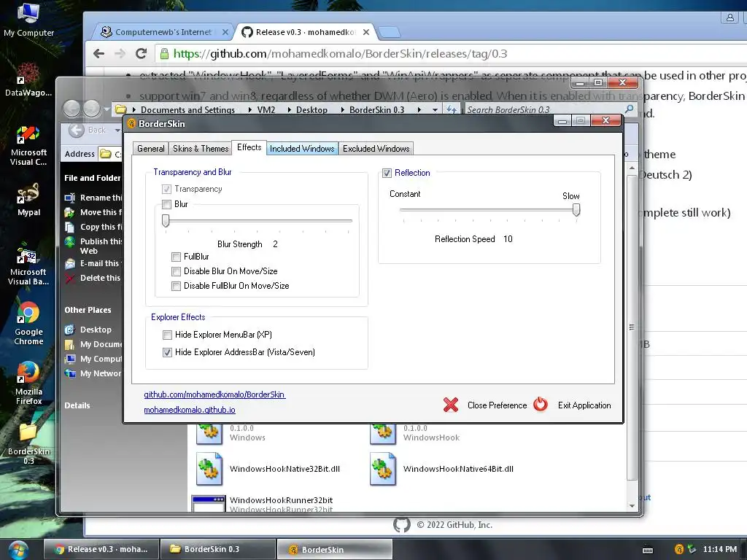Image resolution: width=747 pixels, height=560 pixels.
Task: Open the Excluded Windows tab
Action: click(x=376, y=149)
